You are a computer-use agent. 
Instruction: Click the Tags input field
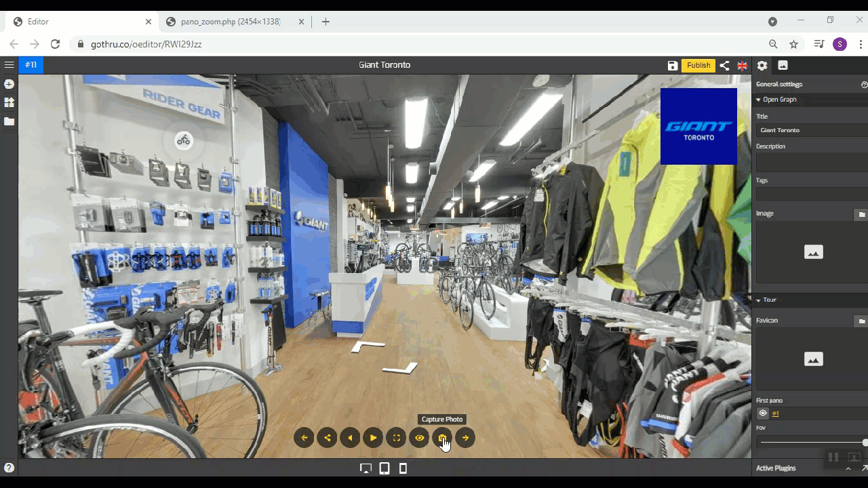coord(812,194)
